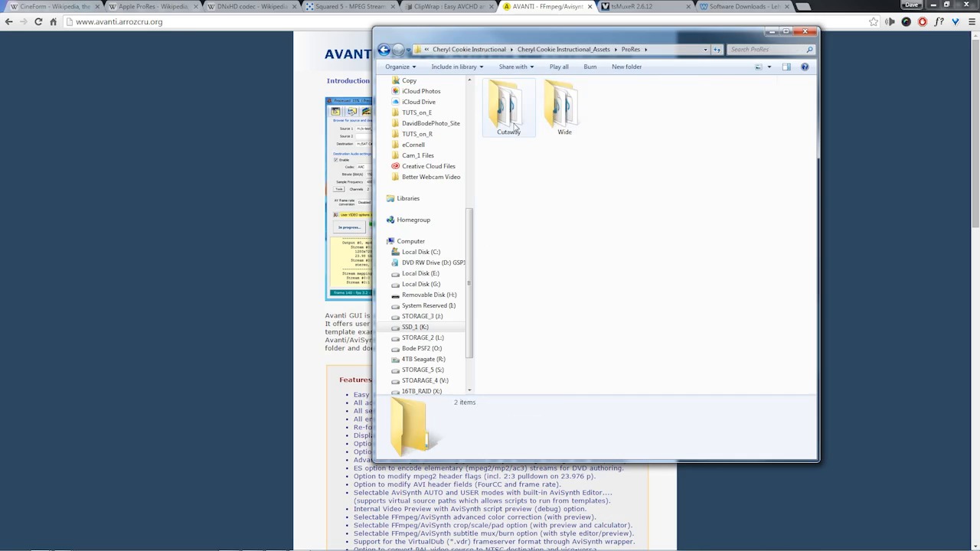Open TUTS_on_E folder in sidebar
Screen dimensions: 980x551
[x=416, y=112]
